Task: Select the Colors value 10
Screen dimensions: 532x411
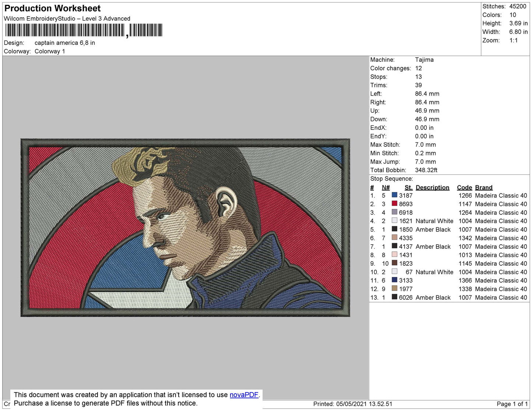Action: [x=513, y=15]
